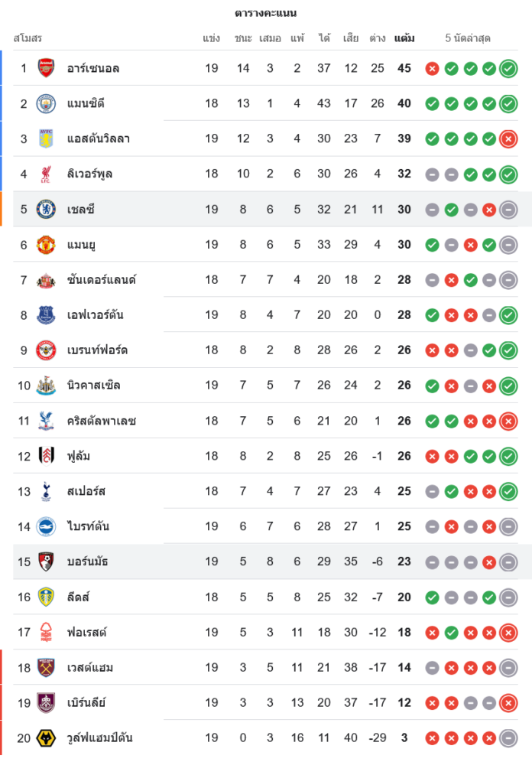532x765 pixels.
Task: Click the Chelsea club badge
Action: click(x=47, y=209)
